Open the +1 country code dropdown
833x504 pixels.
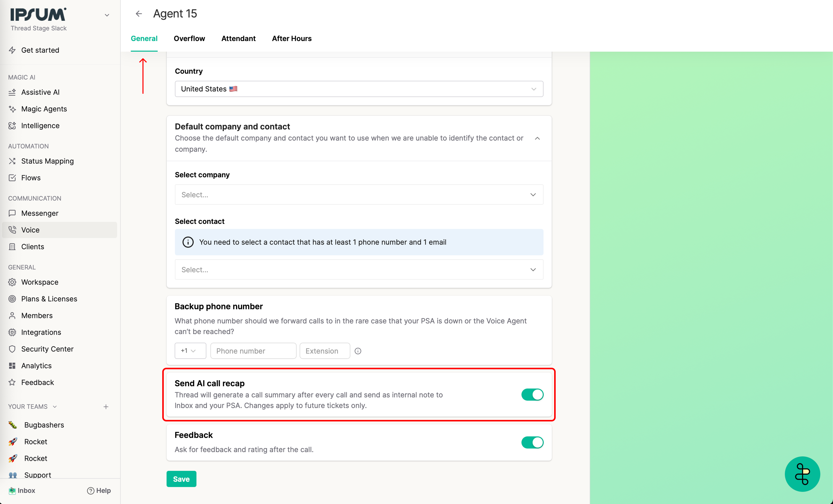pos(190,351)
